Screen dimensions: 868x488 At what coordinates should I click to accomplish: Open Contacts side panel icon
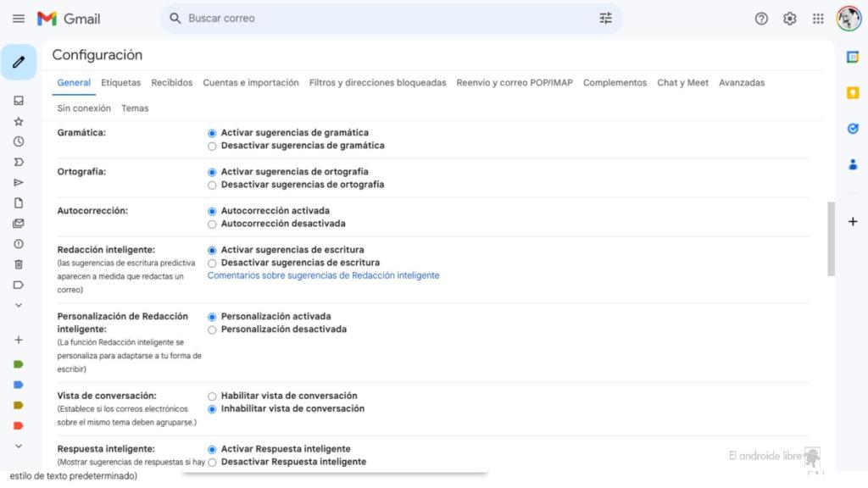(853, 164)
